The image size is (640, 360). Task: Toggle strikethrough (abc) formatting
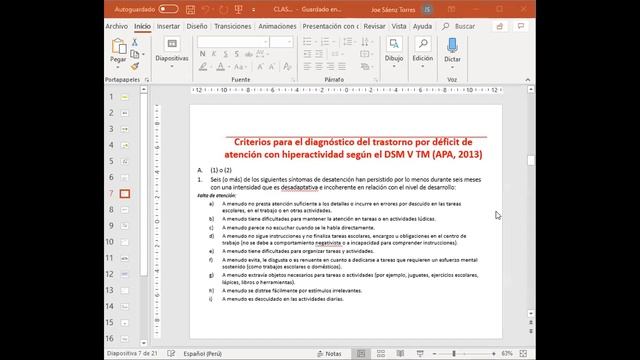pyautogui.click(x=249, y=54)
